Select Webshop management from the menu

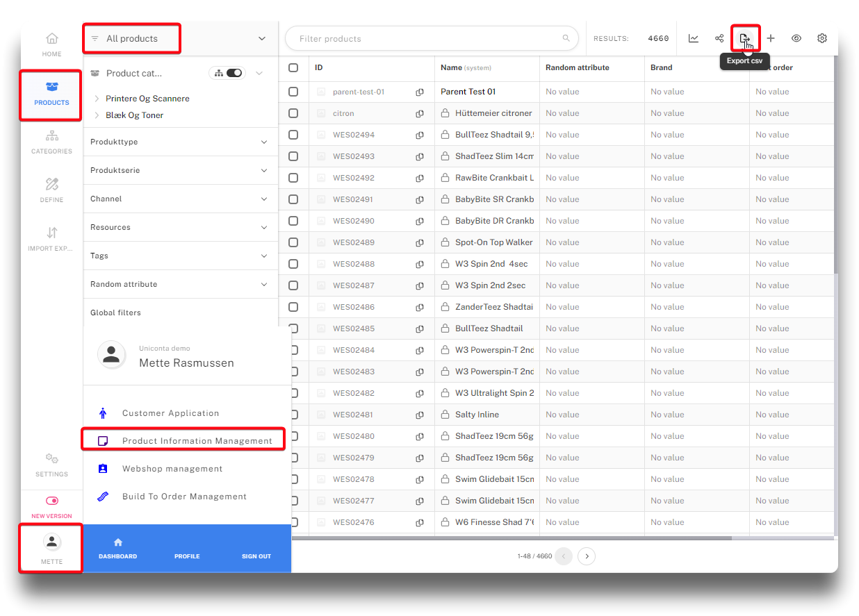point(172,469)
